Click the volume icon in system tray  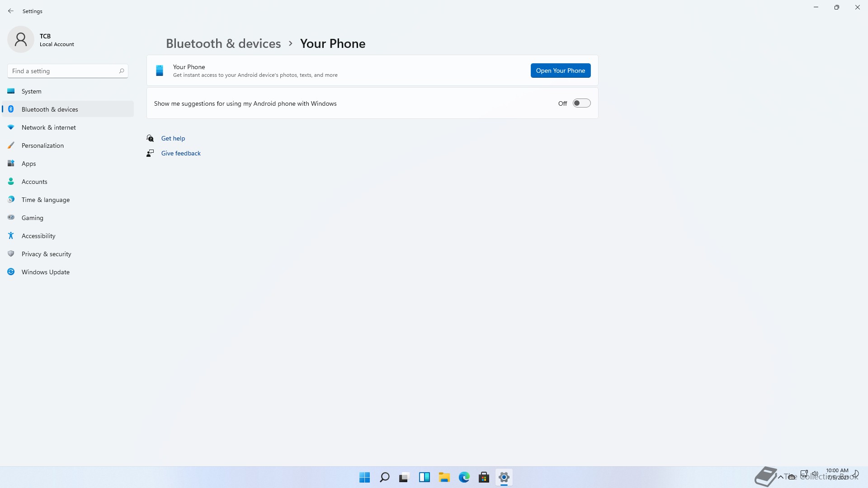coord(815,474)
